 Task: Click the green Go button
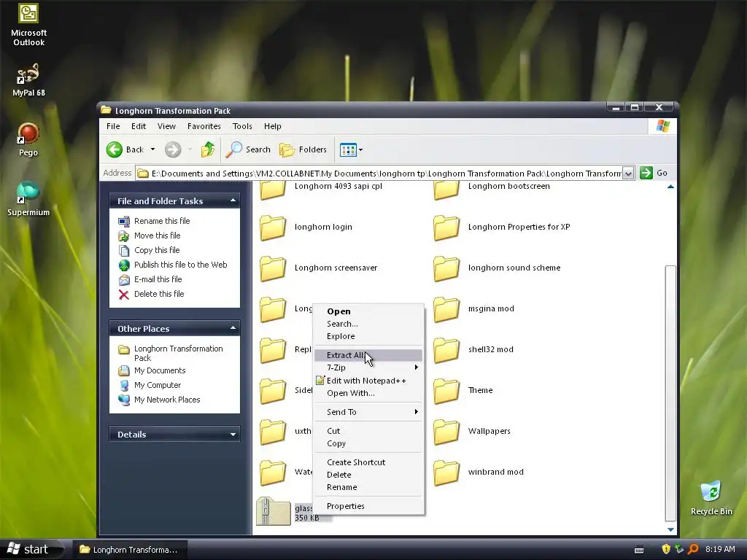click(x=654, y=173)
